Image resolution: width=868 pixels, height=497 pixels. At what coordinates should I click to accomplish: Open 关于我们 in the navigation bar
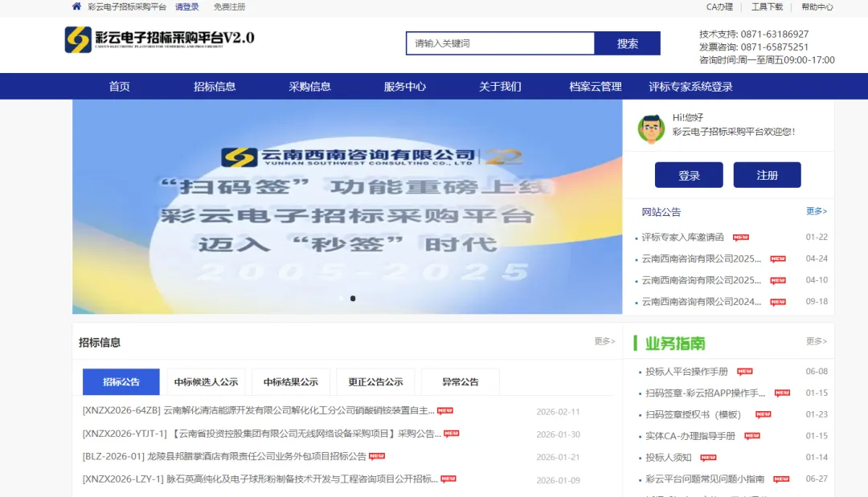[x=500, y=87]
